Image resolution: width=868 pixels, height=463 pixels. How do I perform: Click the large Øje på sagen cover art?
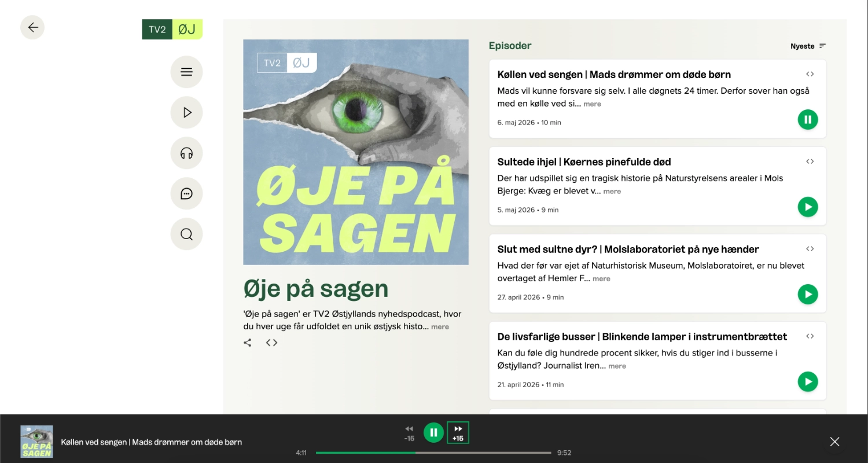tap(356, 152)
